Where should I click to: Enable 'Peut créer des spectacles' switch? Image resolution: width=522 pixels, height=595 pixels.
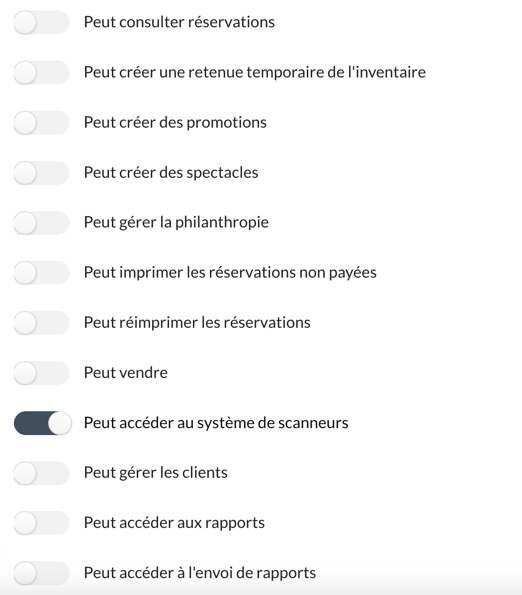click(42, 173)
